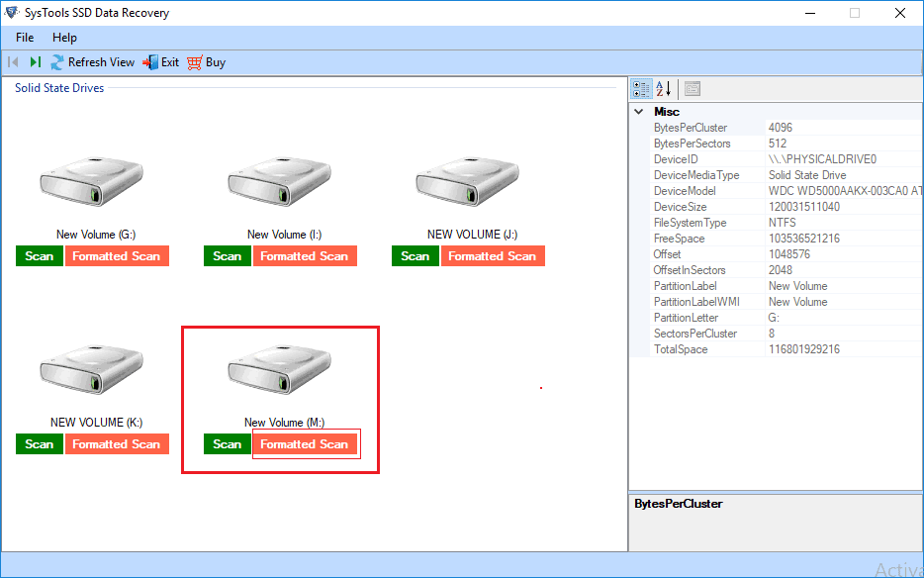This screenshot has height=578, width=924.
Task: Run Formatted Scan on NEW VOLUME (K:)
Action: (117, 444)
